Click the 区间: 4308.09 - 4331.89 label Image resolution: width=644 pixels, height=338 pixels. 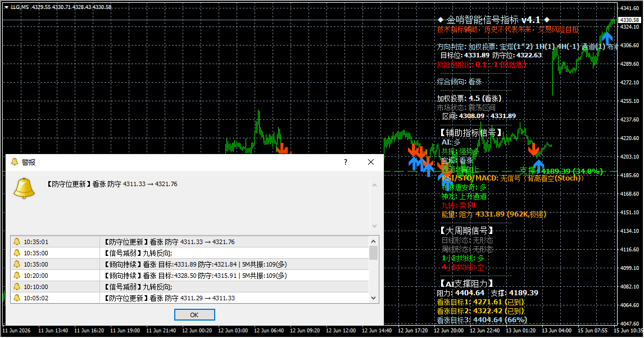click(479, 116)
